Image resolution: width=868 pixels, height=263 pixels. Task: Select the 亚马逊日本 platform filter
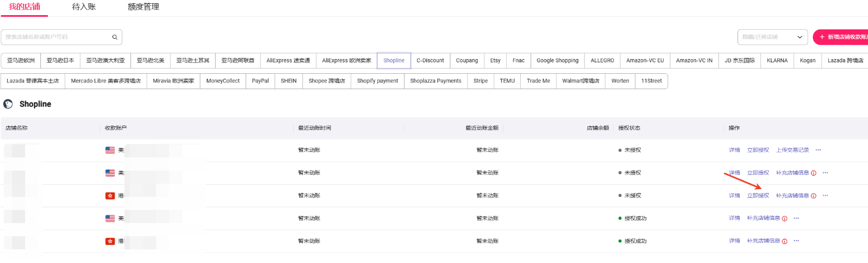[x=60, y=61]
